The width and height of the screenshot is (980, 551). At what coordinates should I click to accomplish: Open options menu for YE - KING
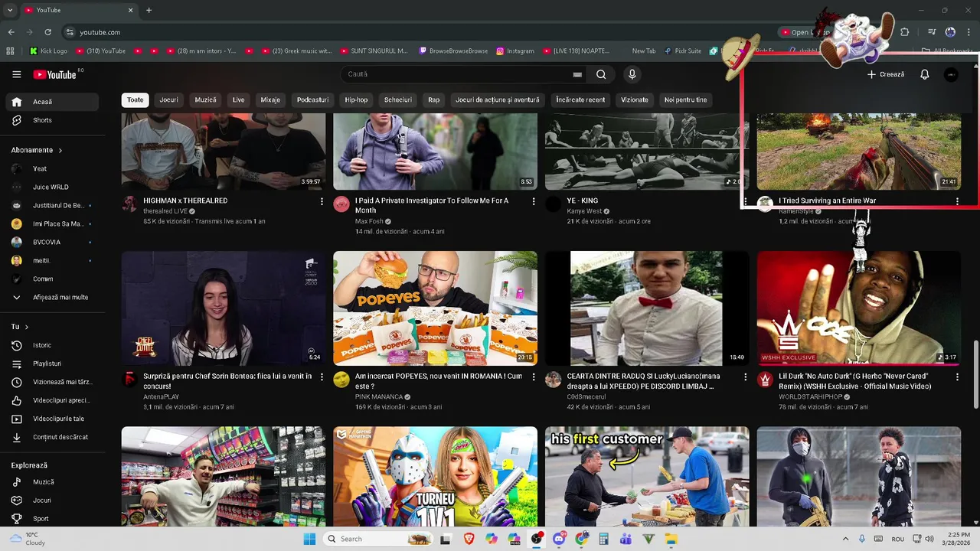pyautogui.click(x=746, y=201)
